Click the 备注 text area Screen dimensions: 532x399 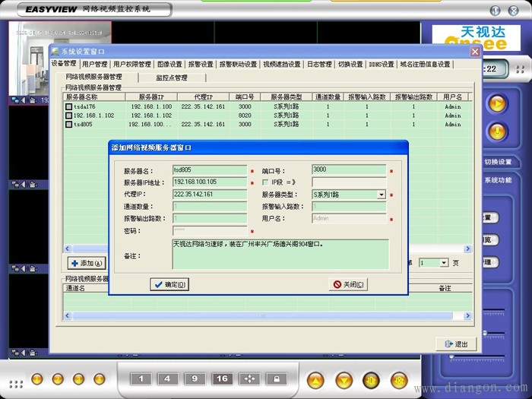point(280,254)
